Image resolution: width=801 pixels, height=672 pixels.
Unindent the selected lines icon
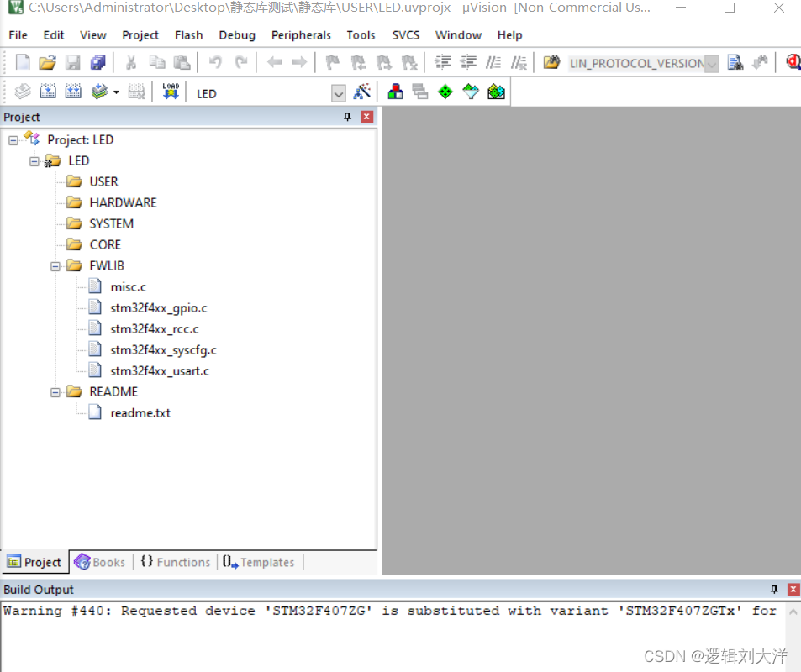click(468, 62)
